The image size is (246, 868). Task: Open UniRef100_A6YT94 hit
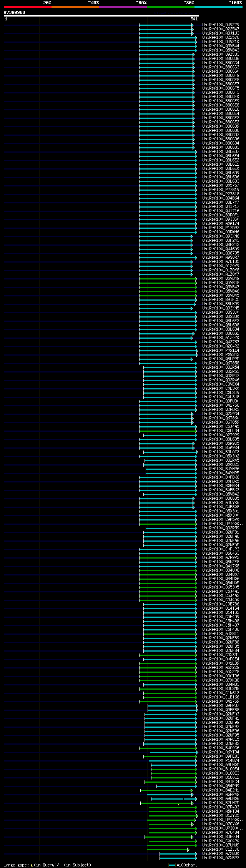(221, 752)
